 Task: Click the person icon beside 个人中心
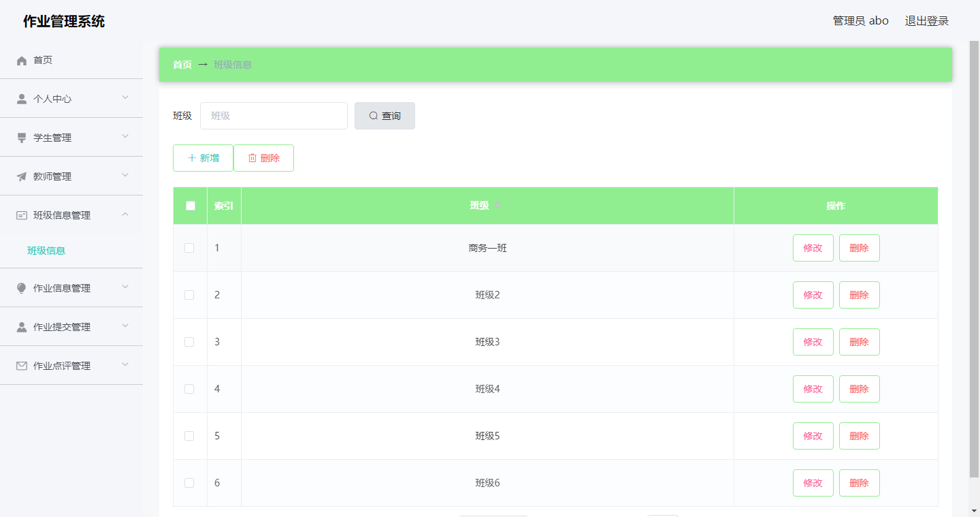[x=22, y=99]
